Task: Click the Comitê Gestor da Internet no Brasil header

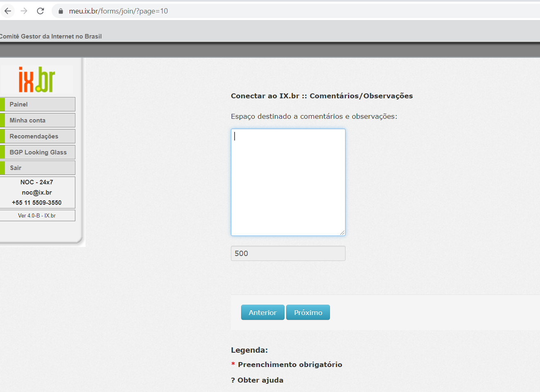Action: point(51,36)
